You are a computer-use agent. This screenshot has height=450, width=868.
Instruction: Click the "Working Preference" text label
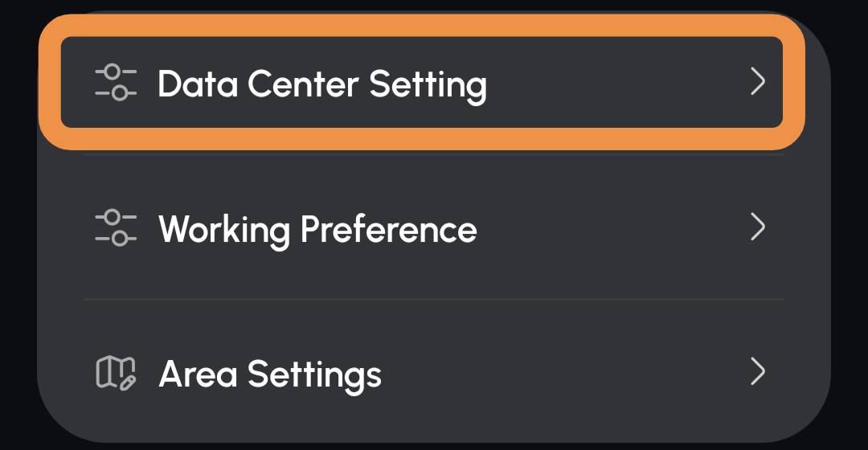coord(317,230)
